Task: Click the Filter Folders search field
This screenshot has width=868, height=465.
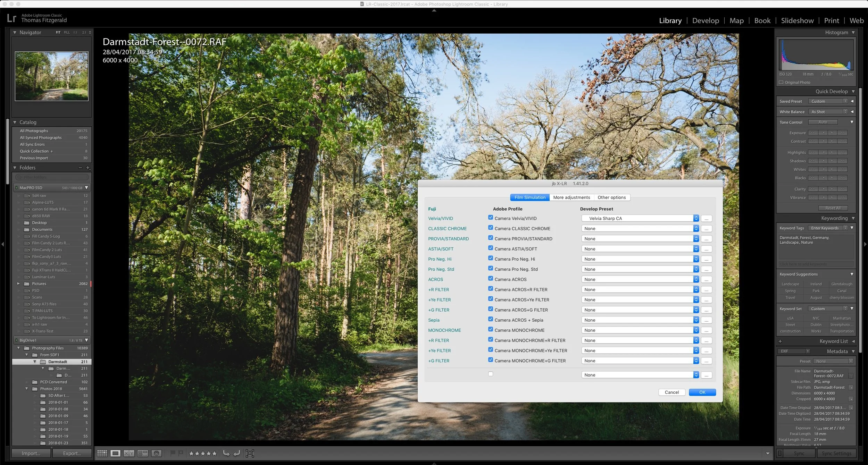Action: [x=52, y=177]
